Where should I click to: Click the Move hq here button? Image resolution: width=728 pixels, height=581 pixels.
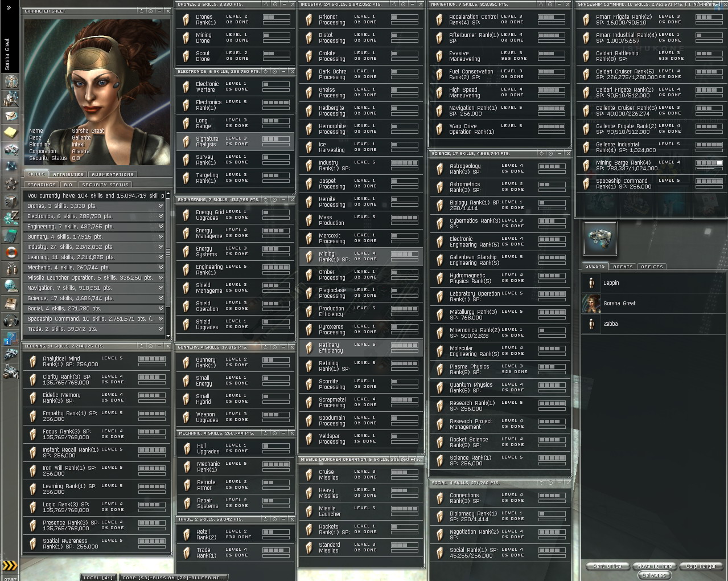click(x=655, y=566)
